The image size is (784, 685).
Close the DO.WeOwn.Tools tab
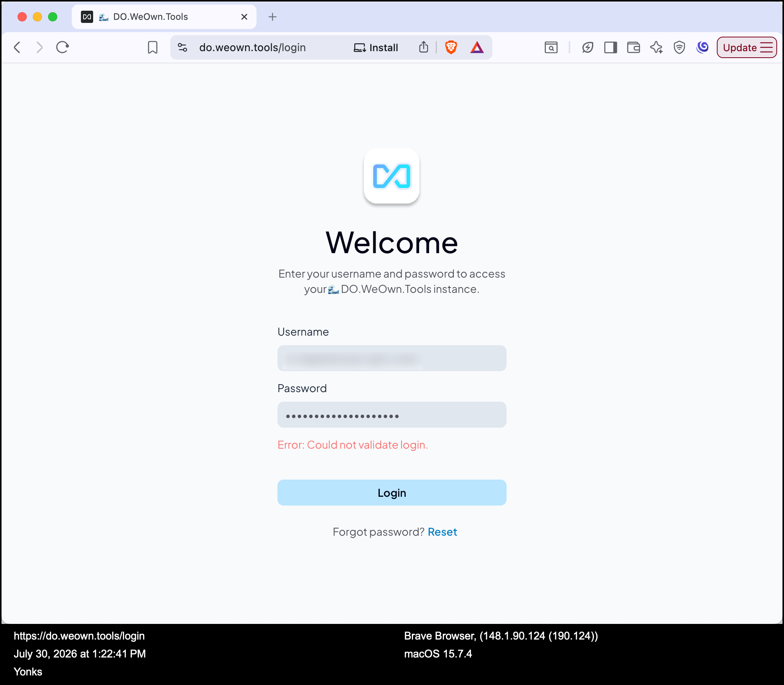(x=244, y=17)
